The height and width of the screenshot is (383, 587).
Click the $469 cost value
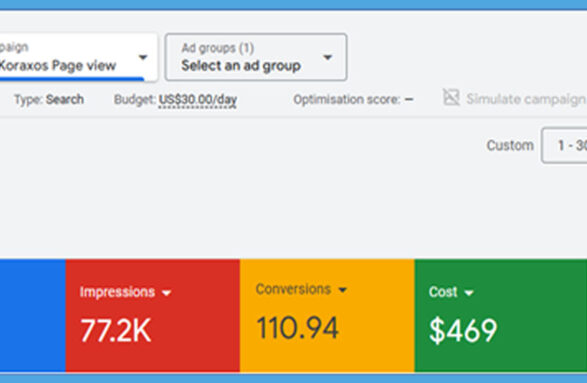tap(463, 330)
